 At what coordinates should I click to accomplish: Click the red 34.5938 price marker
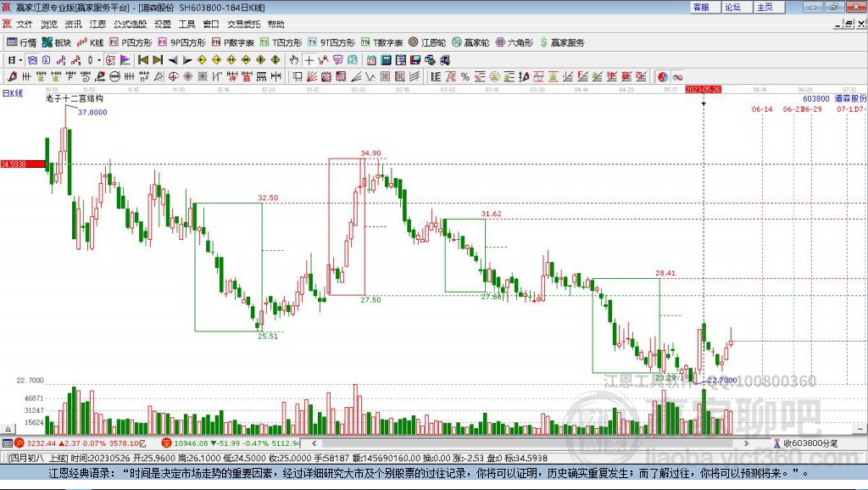22,164
